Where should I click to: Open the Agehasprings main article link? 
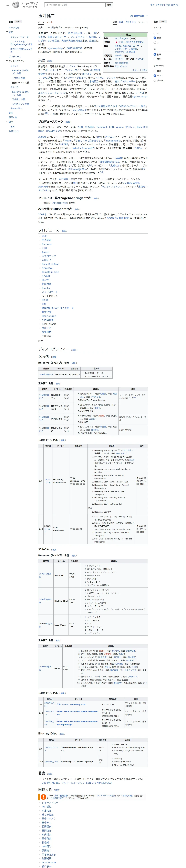pos(59,203)
